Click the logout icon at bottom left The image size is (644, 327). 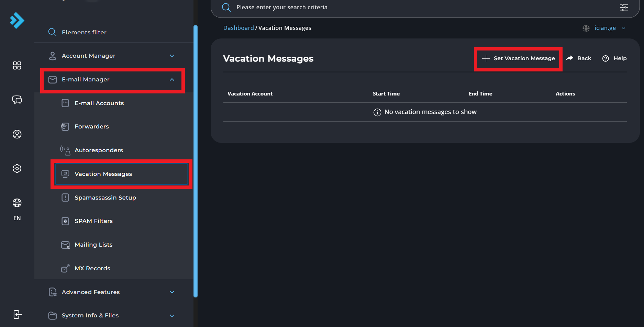coord(17,314)
